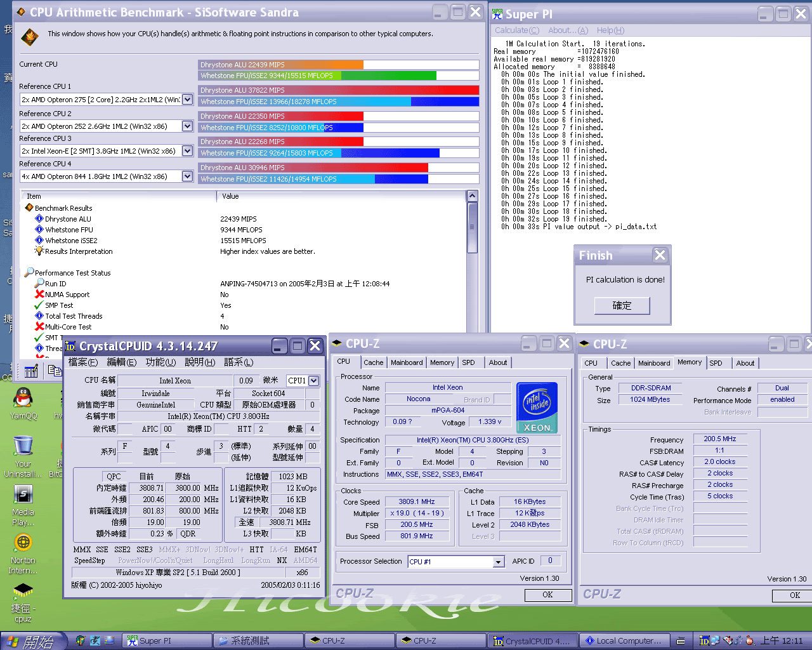This screenshot has height=650, width=812.
Task: Click the Super PI title bar icon
Action: click(497, 13)
